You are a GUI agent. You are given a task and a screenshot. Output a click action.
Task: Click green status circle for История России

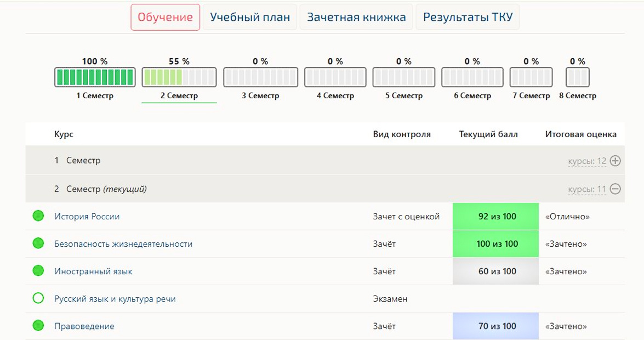point(38,216)
